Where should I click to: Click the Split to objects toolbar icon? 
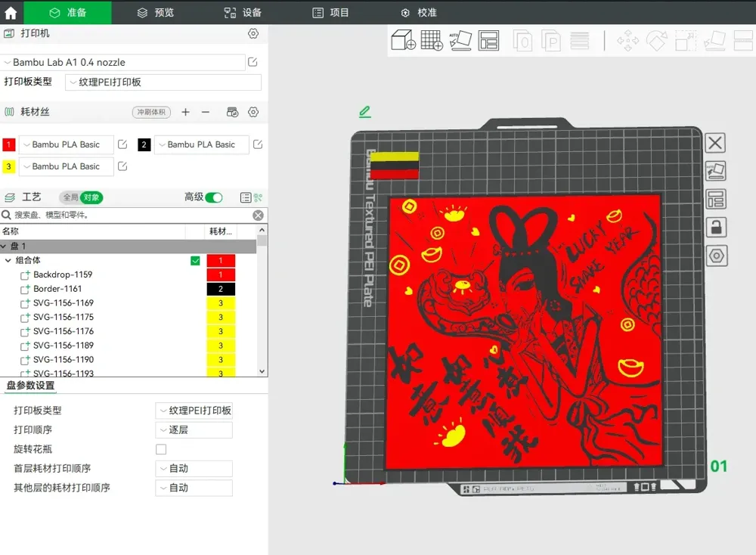(522, 41)
